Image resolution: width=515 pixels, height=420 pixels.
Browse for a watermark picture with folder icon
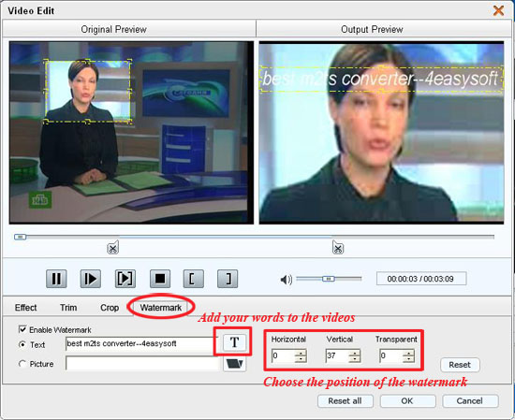[234, 364]
